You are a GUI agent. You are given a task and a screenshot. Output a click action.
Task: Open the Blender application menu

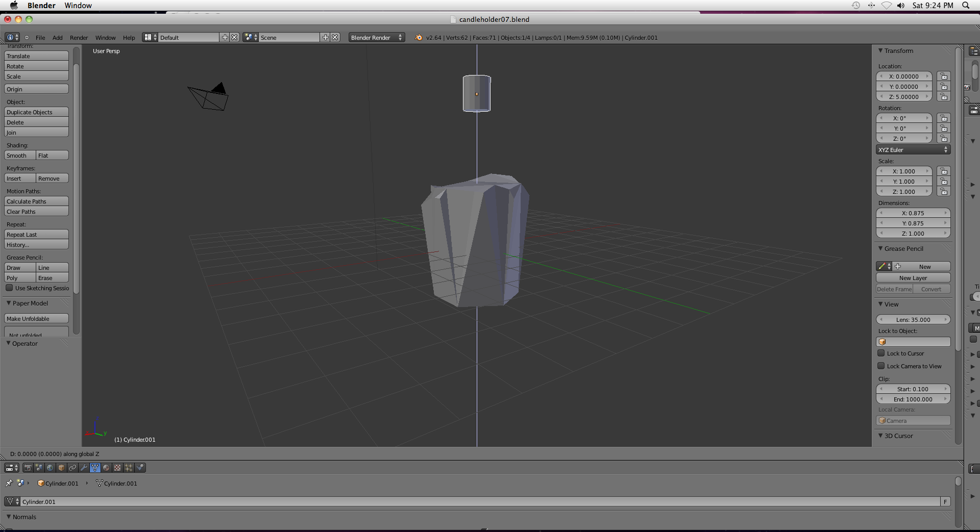coord(41,6)
